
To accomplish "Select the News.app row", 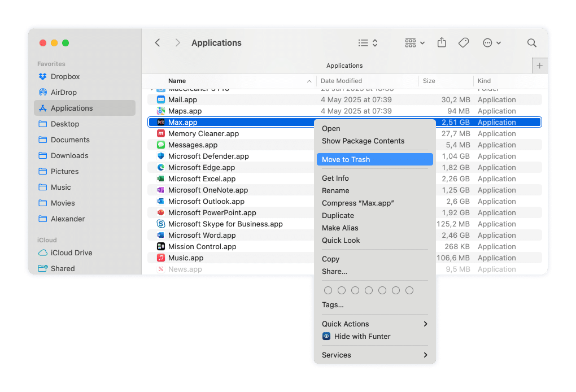I will point(344,269).
